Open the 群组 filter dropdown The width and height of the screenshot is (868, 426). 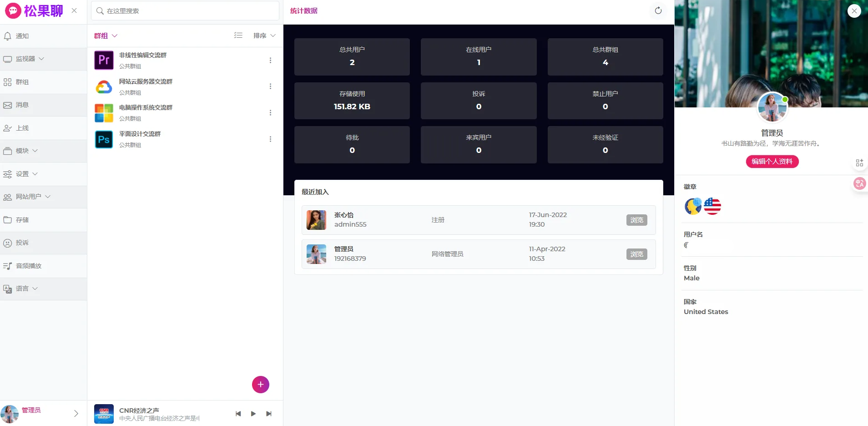[x=106, y=35]
